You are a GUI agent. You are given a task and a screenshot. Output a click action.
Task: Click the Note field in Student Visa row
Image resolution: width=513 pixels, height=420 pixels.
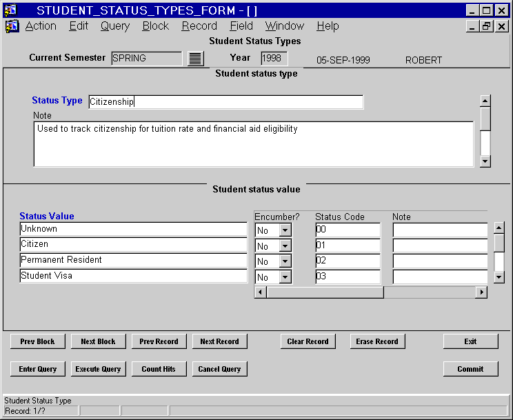[x=440, y=277]
